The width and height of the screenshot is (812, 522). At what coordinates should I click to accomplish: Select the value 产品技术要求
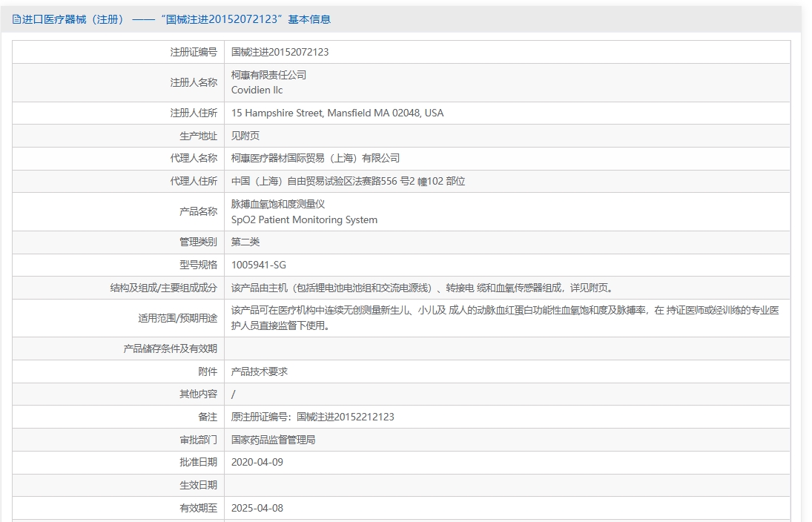[259, 371]
